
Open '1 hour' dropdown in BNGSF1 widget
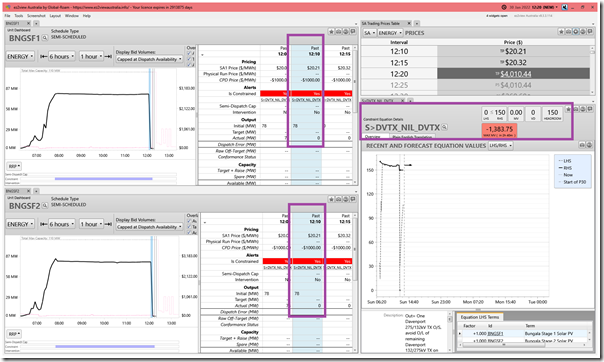pyautogui.click(x=91, y=56)
